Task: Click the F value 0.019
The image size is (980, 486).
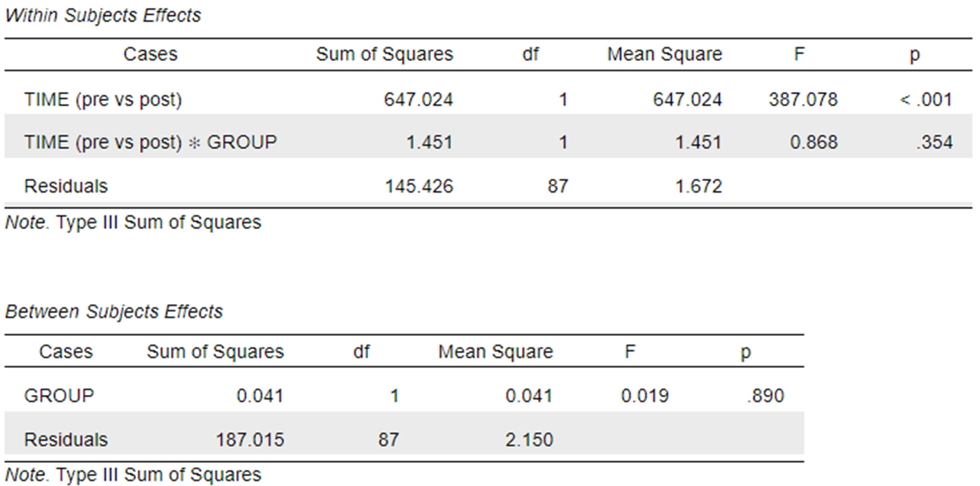Action: [645, 396]
